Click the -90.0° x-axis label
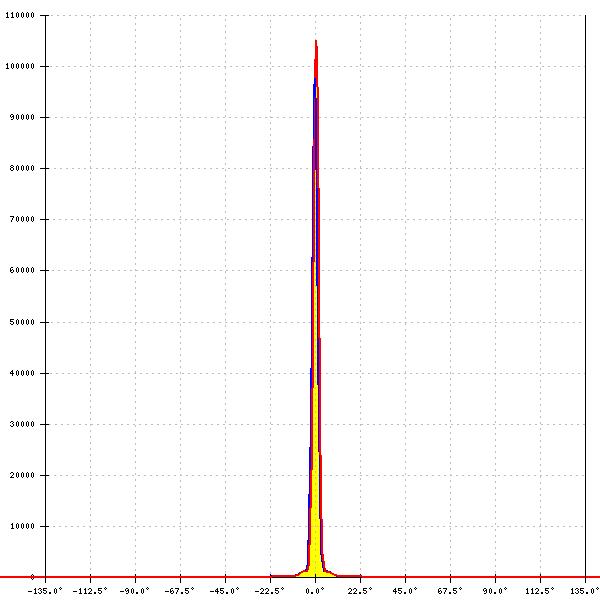The height and width of the screenshot is (600, 600). tap(135, 591)
